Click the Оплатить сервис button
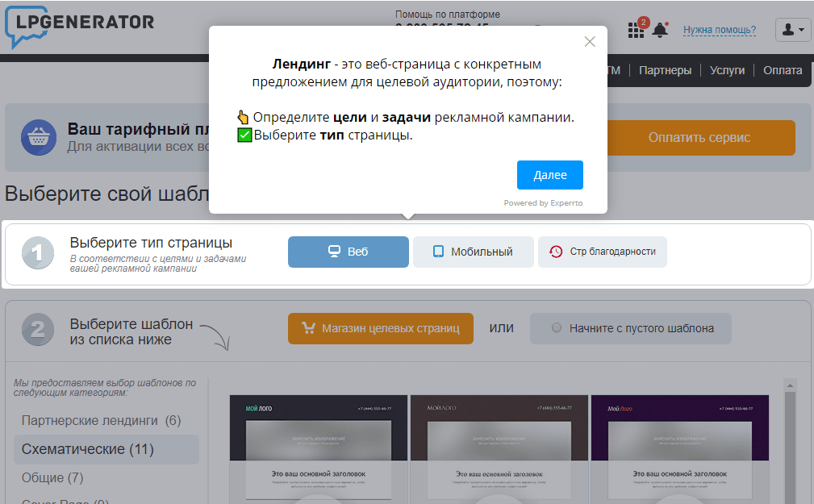Viewport: 814px width, 504px height. point(700,138)
